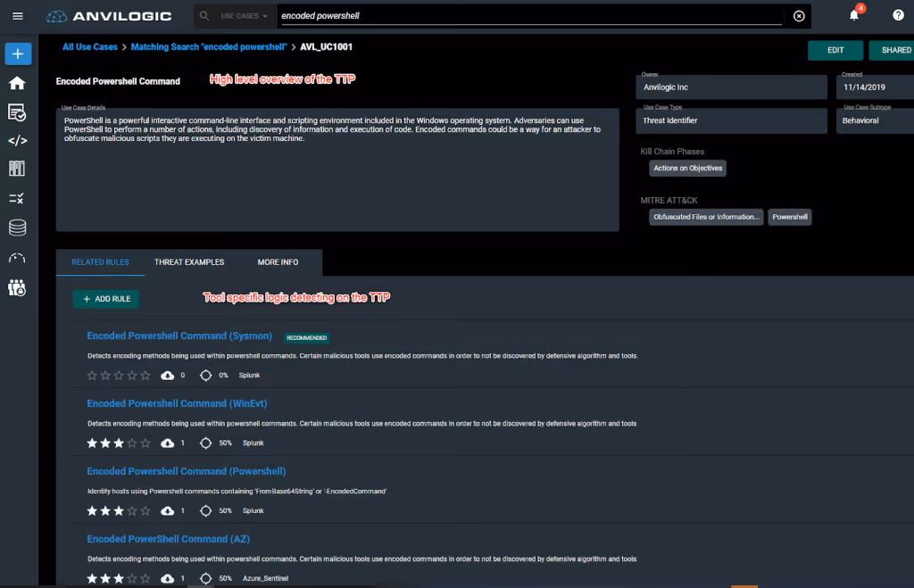Open the hamburger navigation menu
The image size is (914, 588).
tap(18, 16)
